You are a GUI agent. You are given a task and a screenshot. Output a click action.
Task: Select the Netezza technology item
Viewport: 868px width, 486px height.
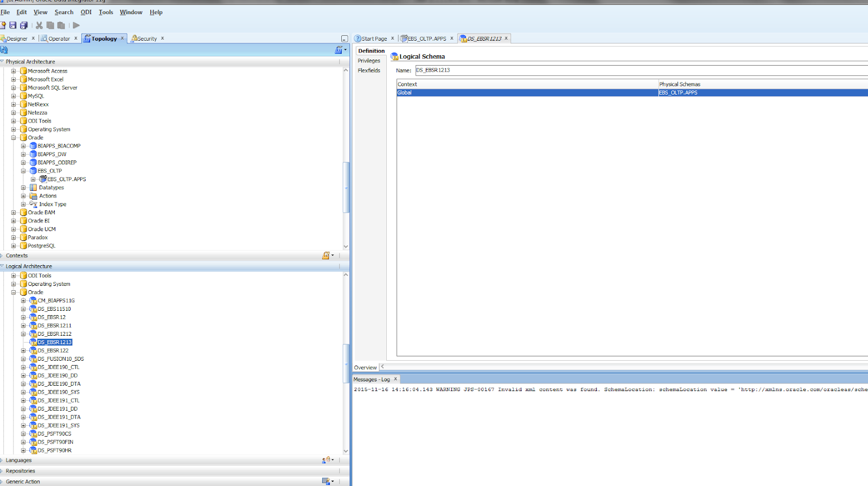click(37, 113)
